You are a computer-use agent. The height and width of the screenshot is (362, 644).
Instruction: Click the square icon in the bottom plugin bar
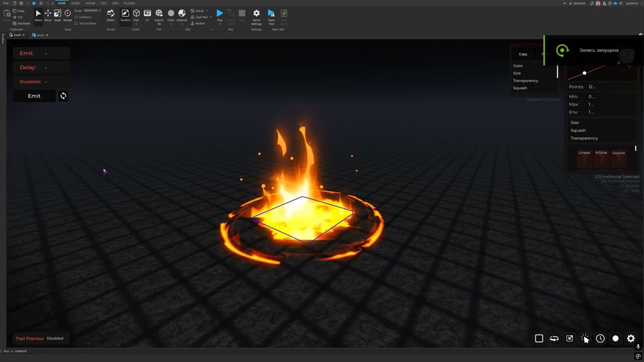tap(539, 338)
